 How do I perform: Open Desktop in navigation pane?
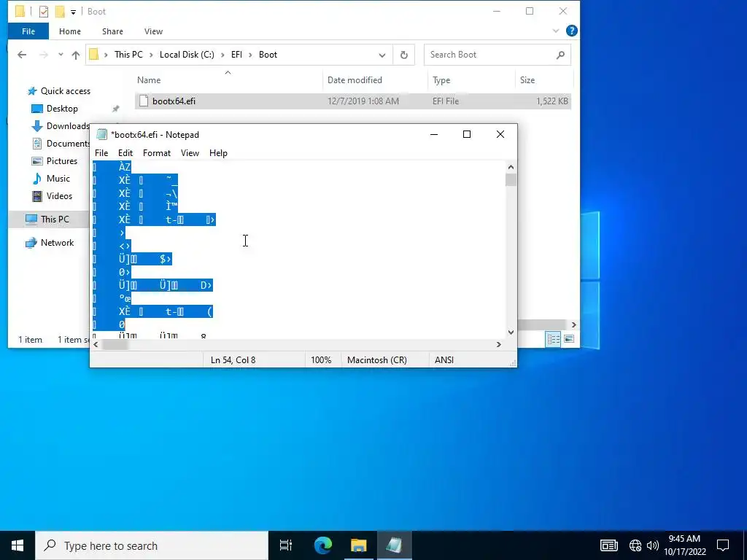pos(62,109)
